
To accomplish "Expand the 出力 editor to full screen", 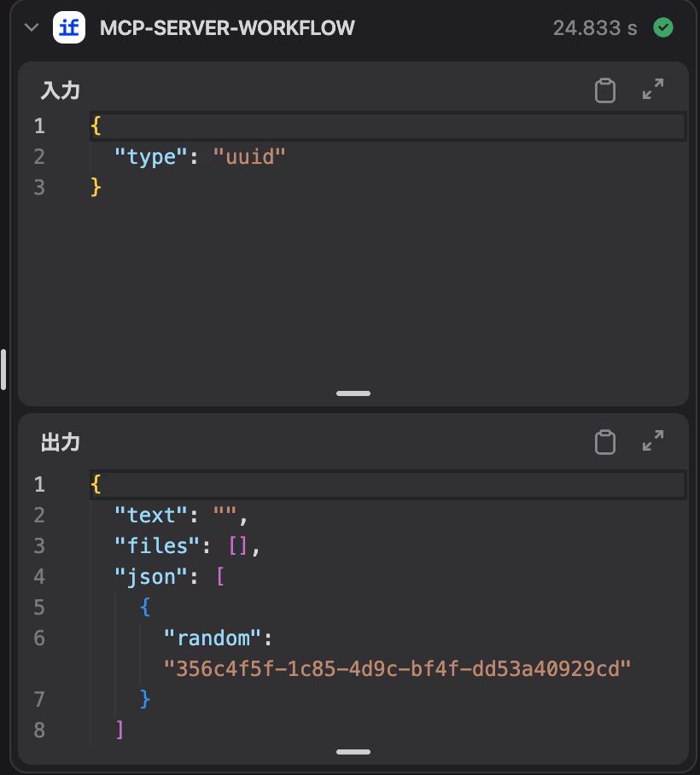I will click(x=653, y=441).
